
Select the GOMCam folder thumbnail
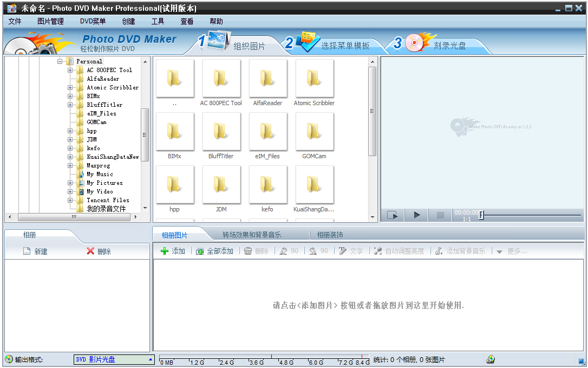tap(314, 132)
